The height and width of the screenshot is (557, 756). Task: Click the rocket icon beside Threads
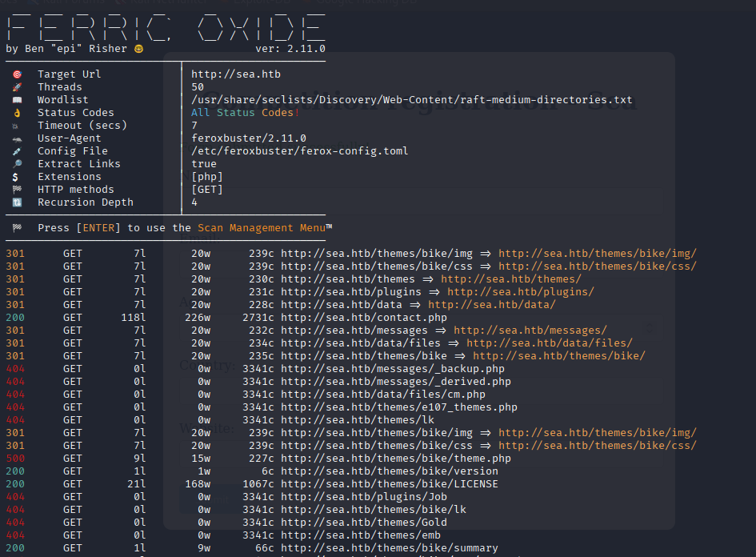[x=18, y=87]
